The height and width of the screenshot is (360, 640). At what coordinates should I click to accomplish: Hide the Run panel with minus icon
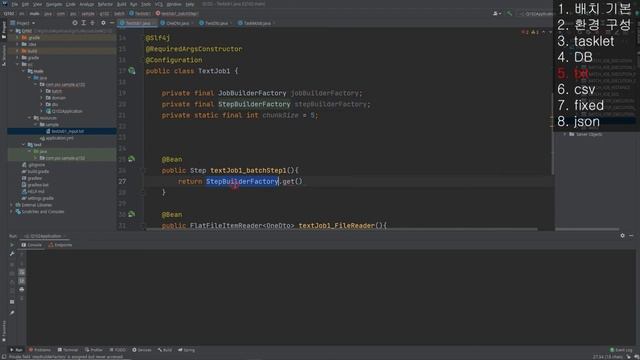coord(631,236)
